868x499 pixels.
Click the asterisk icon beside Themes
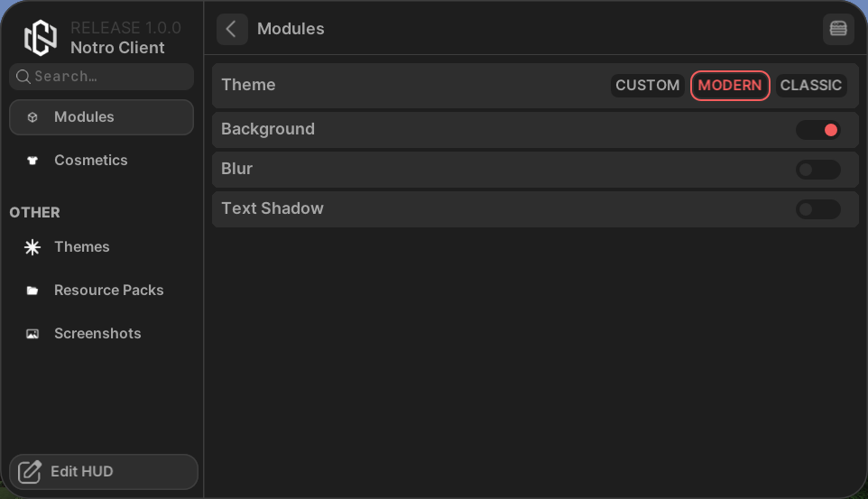click(x=32, y=247)
